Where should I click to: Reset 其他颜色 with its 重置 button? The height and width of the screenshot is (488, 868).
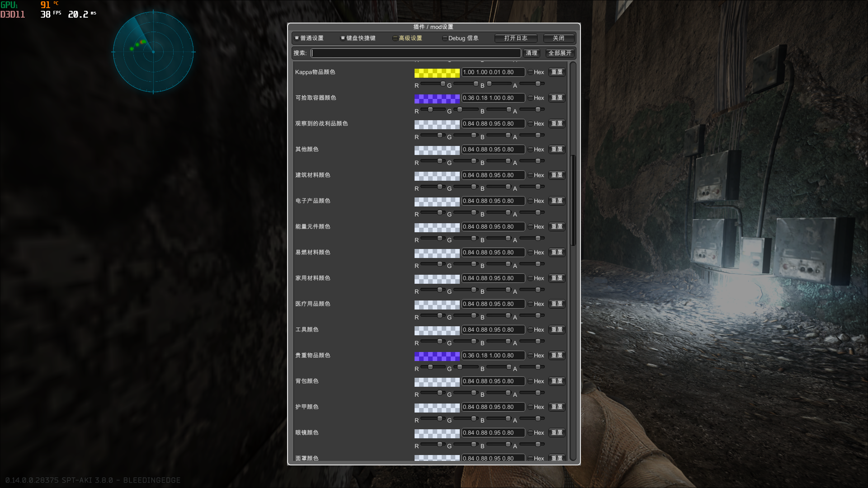[557, 150]
